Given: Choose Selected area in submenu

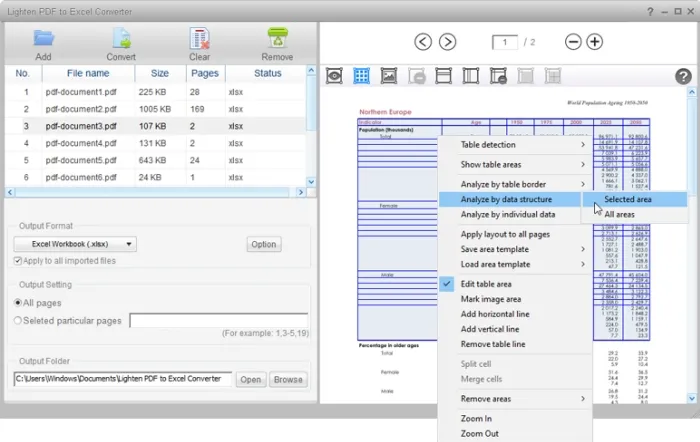Looking at the screenshot, I should [x=628, y=200].
